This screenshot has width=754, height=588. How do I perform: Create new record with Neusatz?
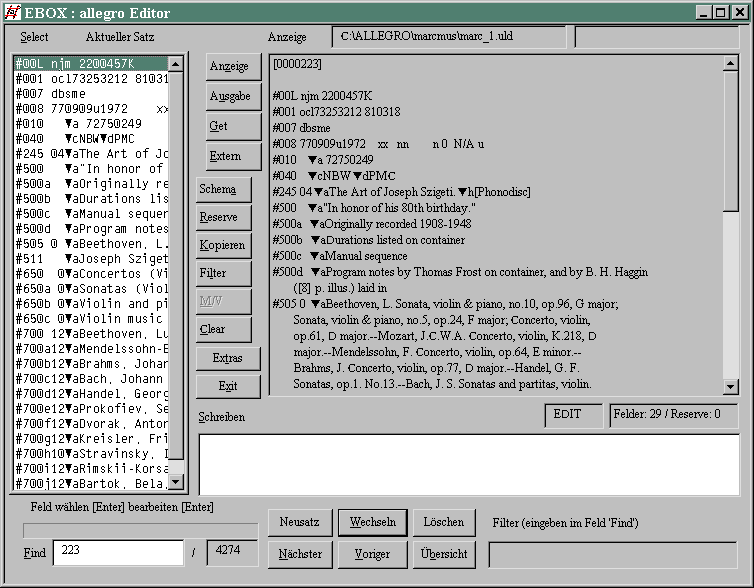click(299, 523)
